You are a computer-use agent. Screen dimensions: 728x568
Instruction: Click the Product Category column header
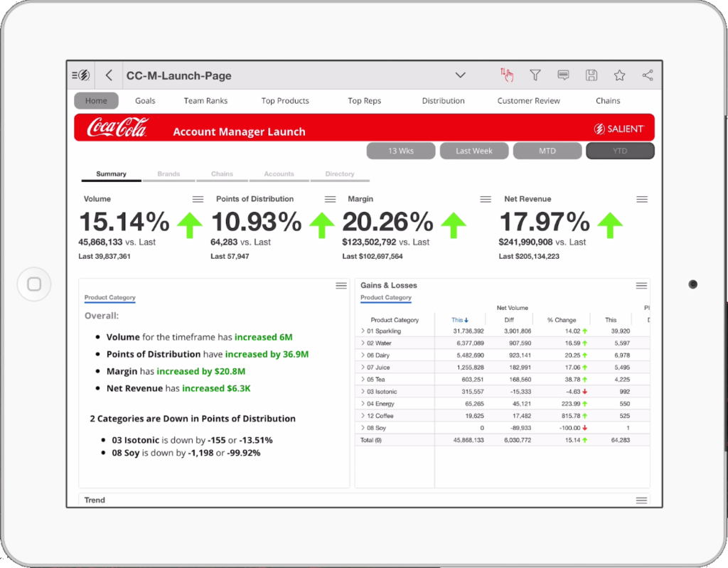tap(395, 320)
